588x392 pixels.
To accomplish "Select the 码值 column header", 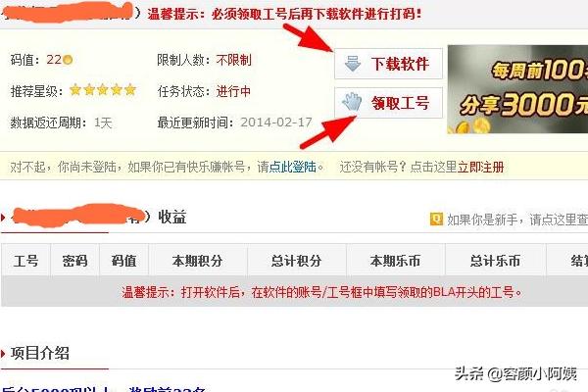I will [123, 261].
